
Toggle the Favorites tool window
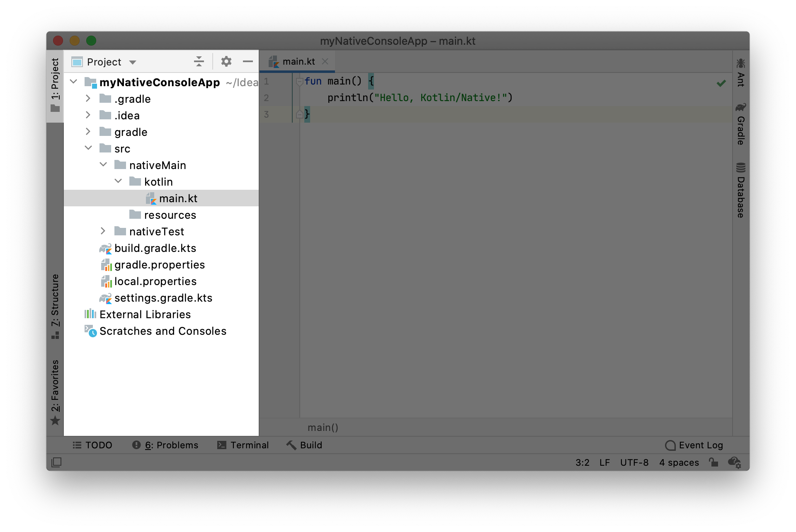tap(55, 392)
